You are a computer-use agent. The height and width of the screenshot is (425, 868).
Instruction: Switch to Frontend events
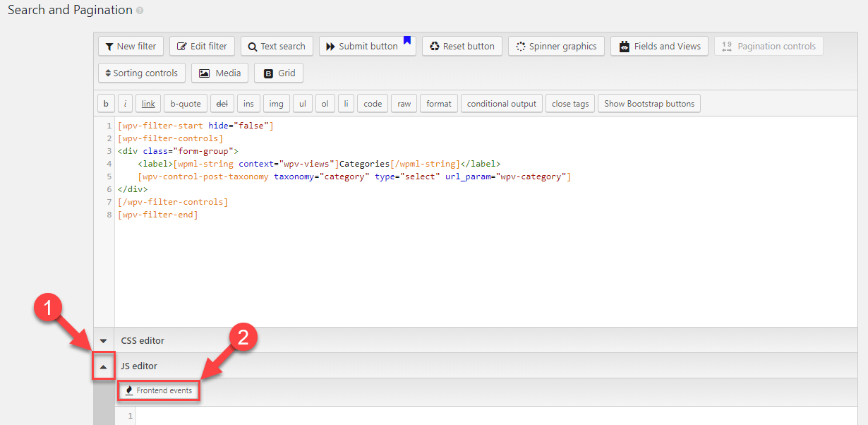click(x=158, y=390)
